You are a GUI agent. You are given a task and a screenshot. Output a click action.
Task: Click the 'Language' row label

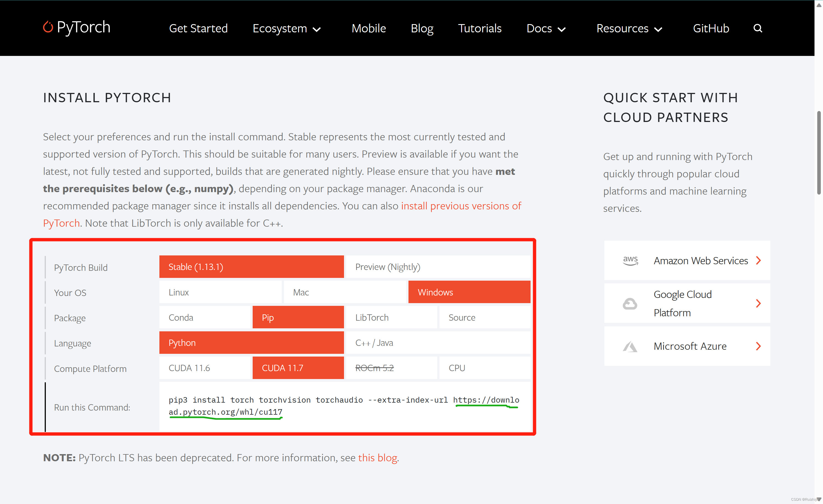pos(72,343)
